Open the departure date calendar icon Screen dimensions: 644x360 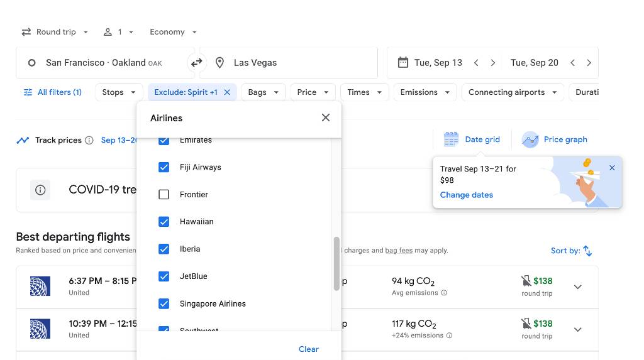click(403, 62)
